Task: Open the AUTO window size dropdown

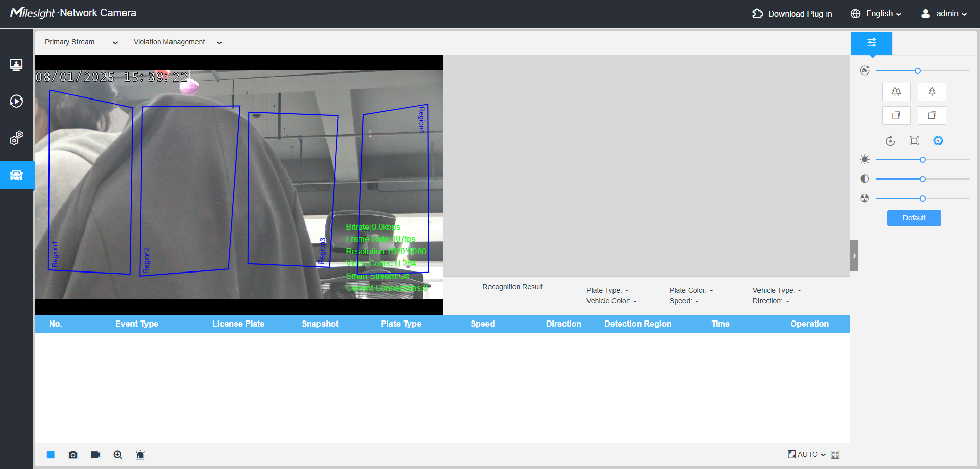Action: (x=806, y=454)
